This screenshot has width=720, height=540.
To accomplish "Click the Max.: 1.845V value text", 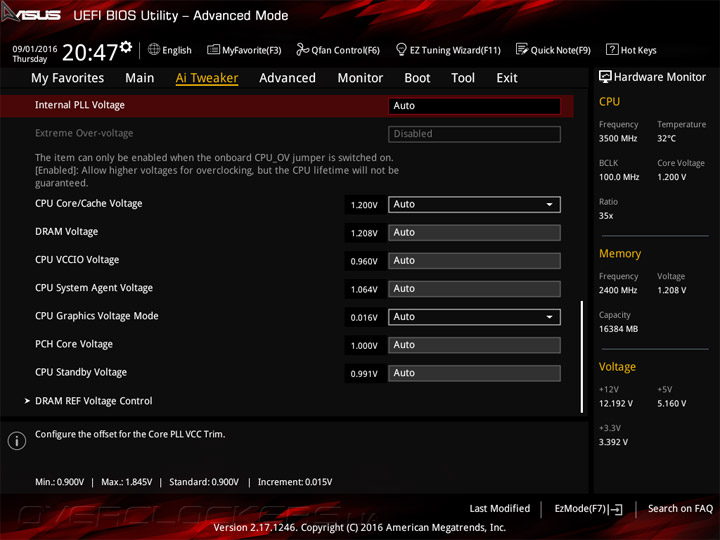I will click(x=127, y=482).
